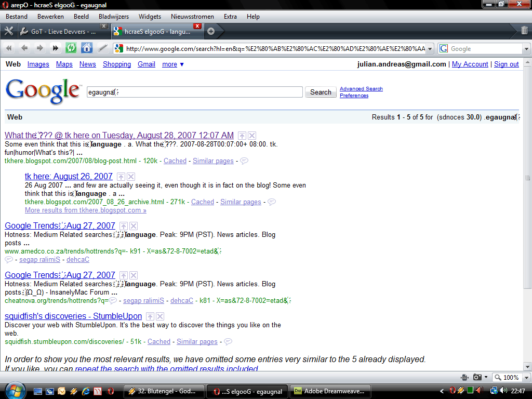The width and height of the screenshot is (532, 399).
Task: Open the closed tabs trash can
Action: click(524, 31)
